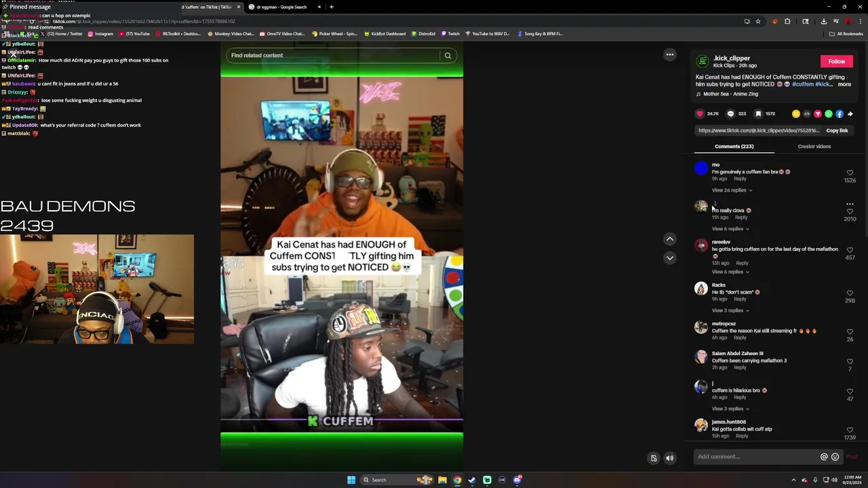This screenshot has height=488, width=868.
Task: Open the Twitch bookmark
Action: tap(450, 34)
